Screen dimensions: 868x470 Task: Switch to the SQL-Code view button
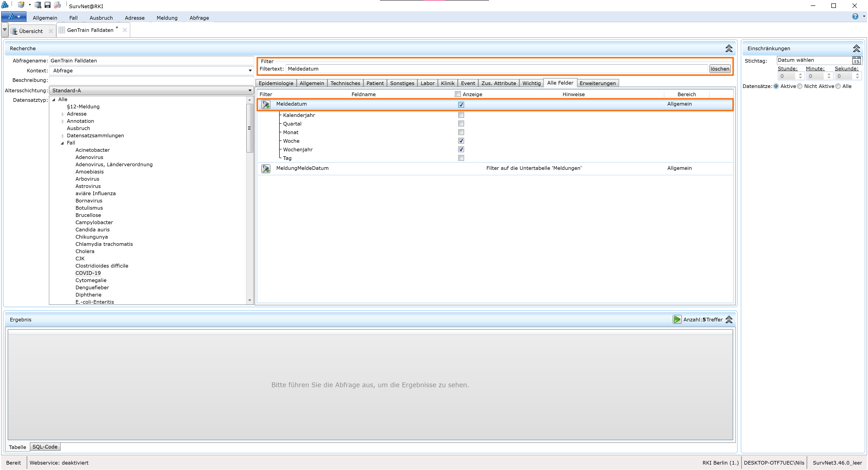tap(45, 446)
